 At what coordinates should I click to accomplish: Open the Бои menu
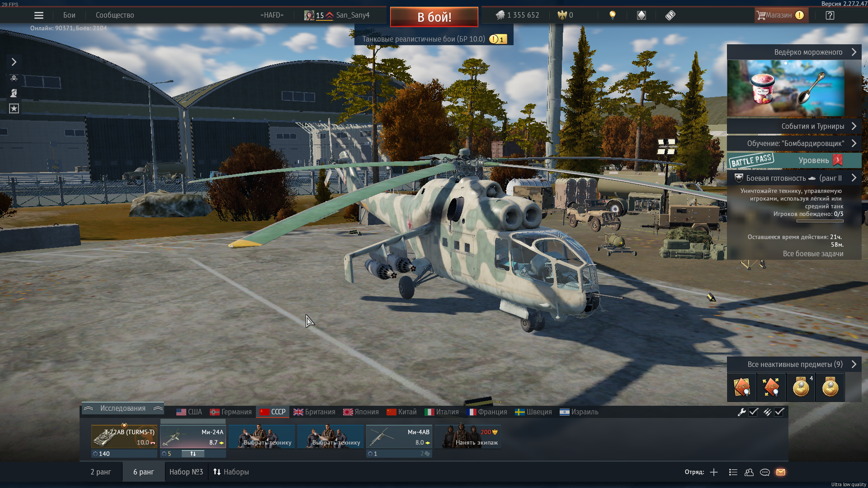coord(69,15)
